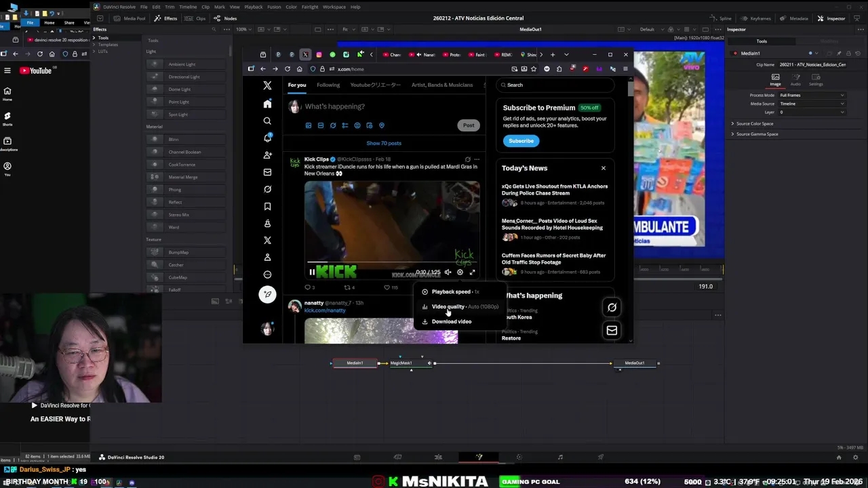Reply to the Kick Clips post

(x=309, y=287)
